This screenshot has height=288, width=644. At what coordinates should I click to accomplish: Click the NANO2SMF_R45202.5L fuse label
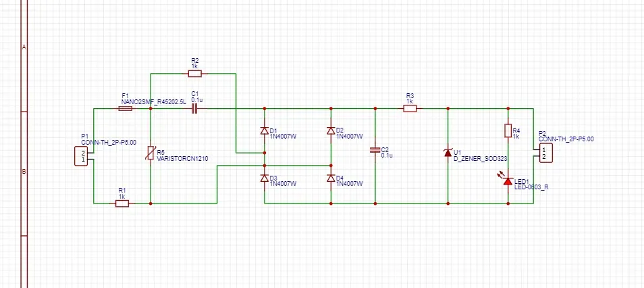154,101
